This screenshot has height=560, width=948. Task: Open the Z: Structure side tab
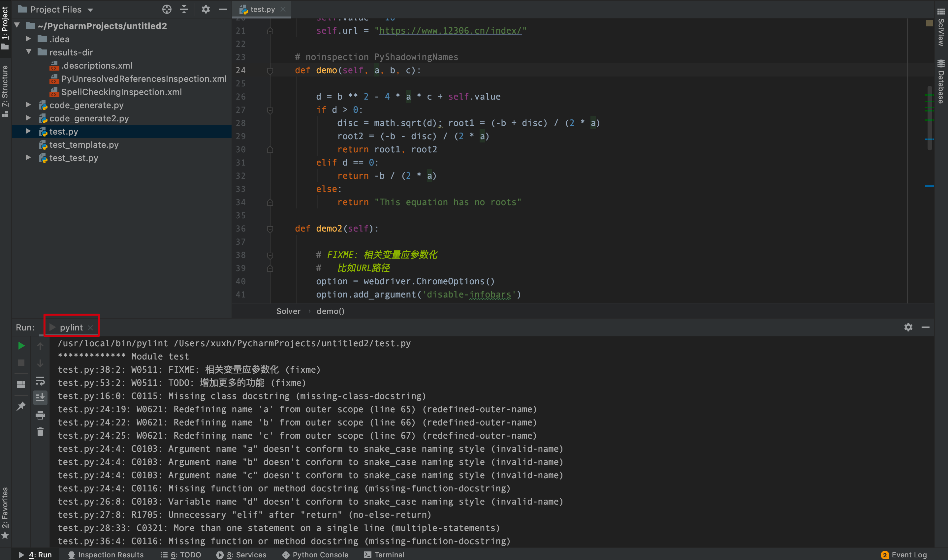click(x=5, y=91)
